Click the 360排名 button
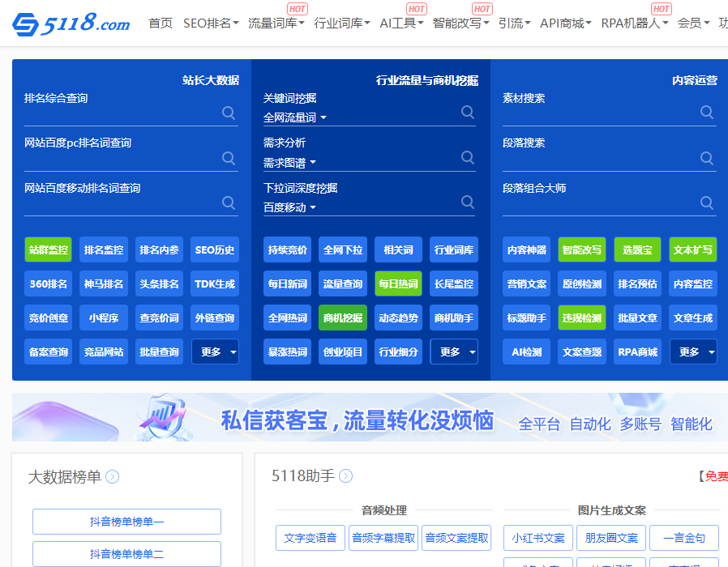This screenshot has height=567, width=728. (x=49, y=283)
